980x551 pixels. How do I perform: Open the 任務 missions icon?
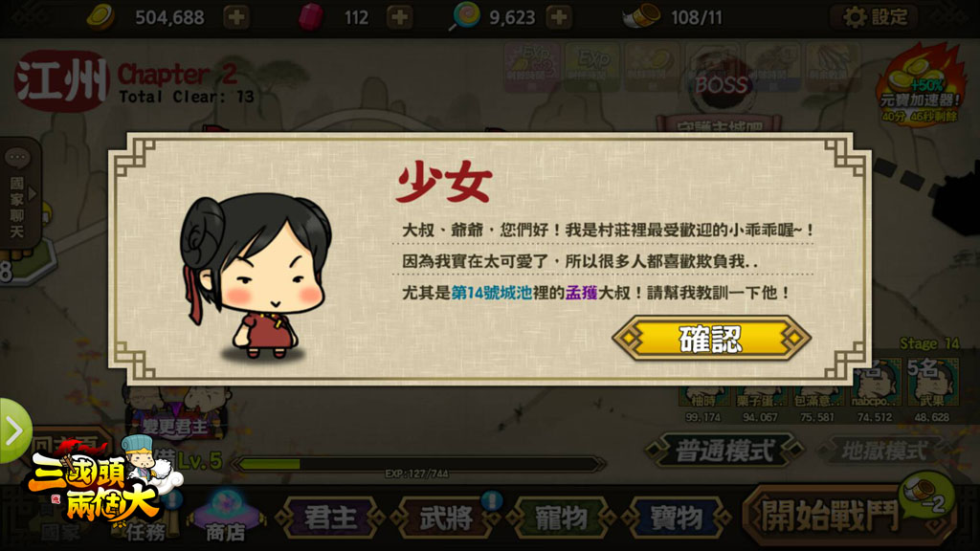click(146, 518)
